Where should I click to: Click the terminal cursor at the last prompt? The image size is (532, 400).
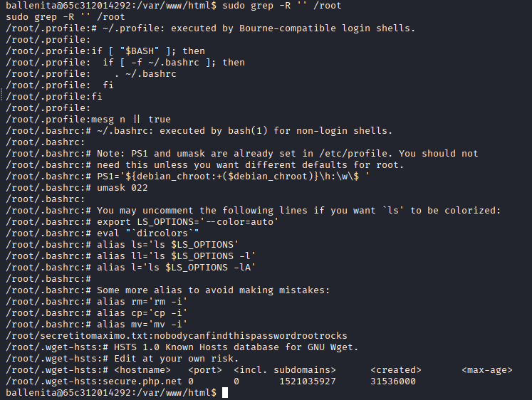pos(225,393)
